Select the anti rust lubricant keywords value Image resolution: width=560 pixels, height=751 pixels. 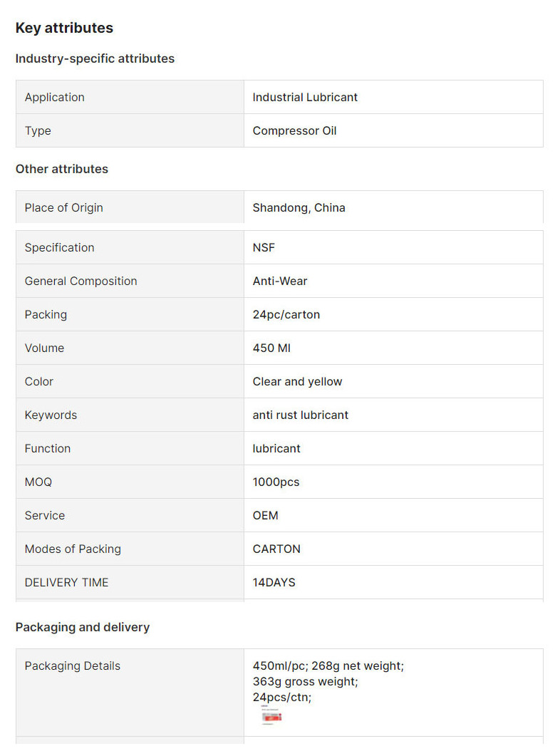301,415
